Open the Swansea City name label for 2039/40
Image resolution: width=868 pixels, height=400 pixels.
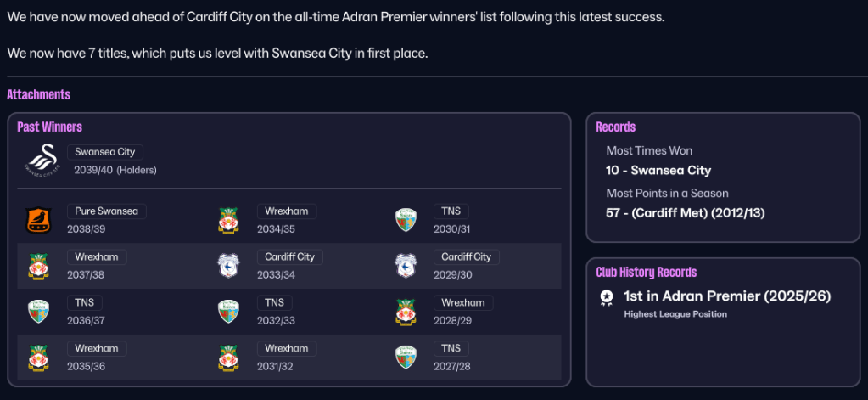105,152
